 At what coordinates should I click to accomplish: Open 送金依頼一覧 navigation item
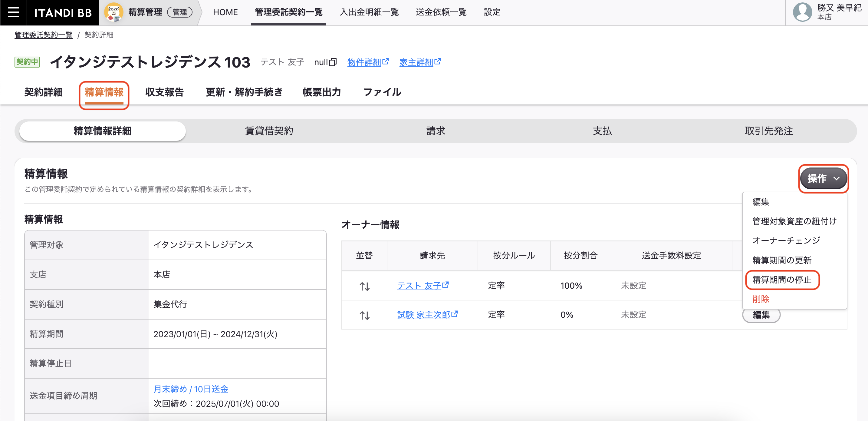click(x=441, y=12)
